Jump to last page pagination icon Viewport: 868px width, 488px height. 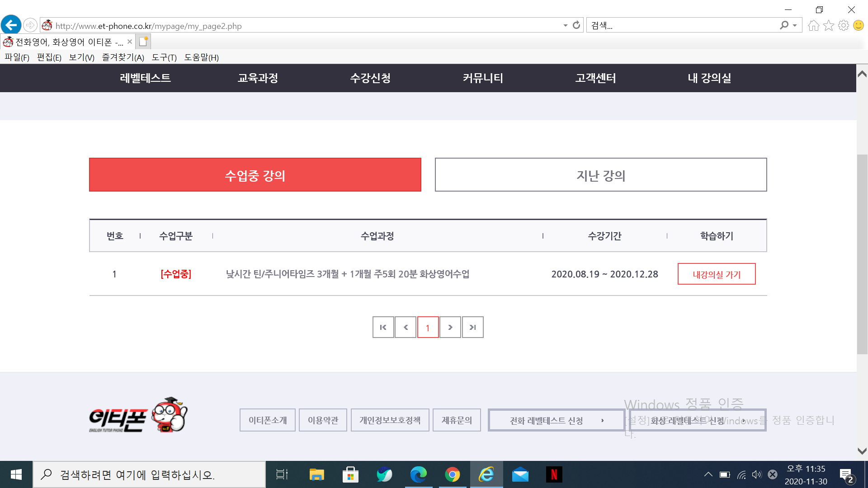click(472, 327)
